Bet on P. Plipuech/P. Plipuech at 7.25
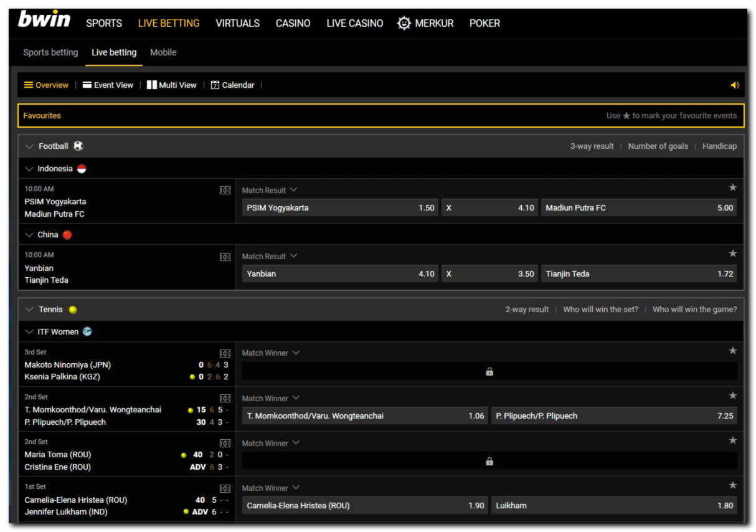The height and width of the screenshot is (532, 756). (614, 416)
